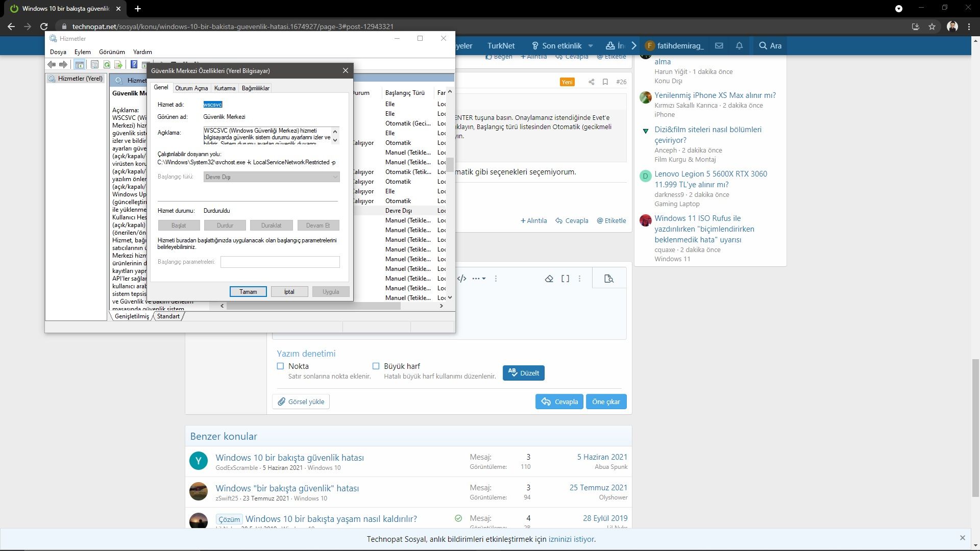Expand the Son etkinlik dropdown arrow
Image resolution: width=980 pixels, height=551 pixels.
[591, 45]
